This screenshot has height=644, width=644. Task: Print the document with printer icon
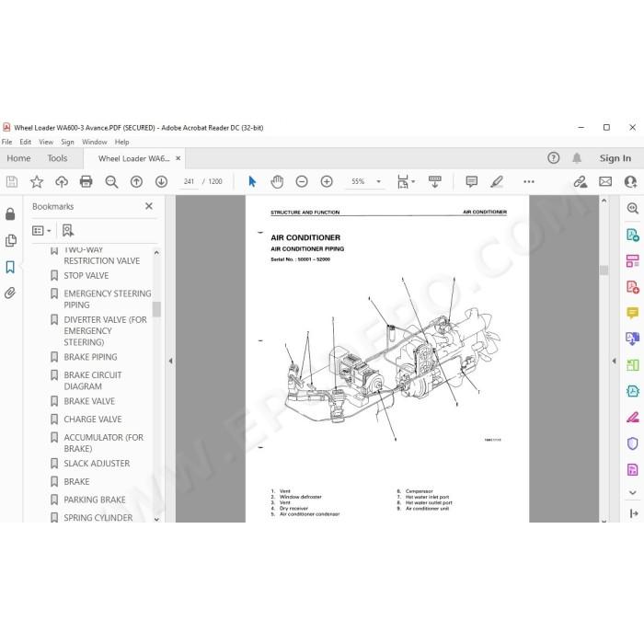86,181
